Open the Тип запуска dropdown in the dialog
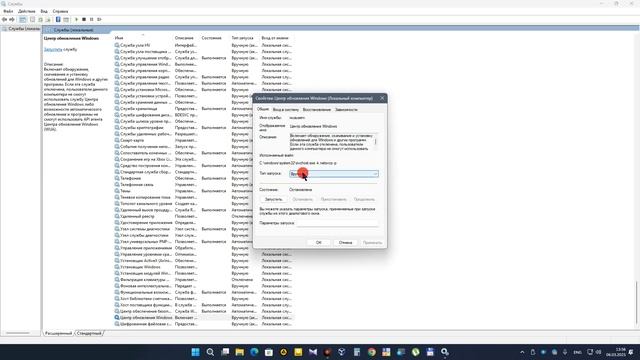 point(334,174)
